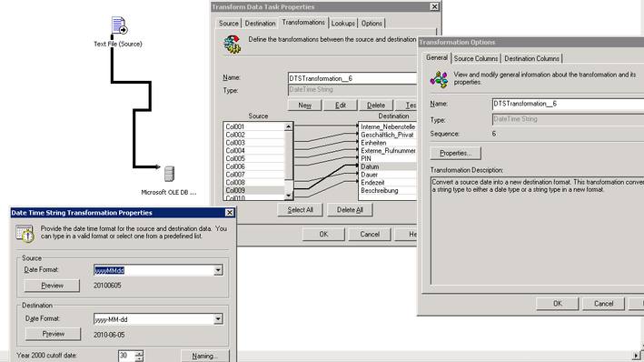Click the Name field in Transformation Options
This screenshot has height=362, width=644.
click(x=568, y=104)
